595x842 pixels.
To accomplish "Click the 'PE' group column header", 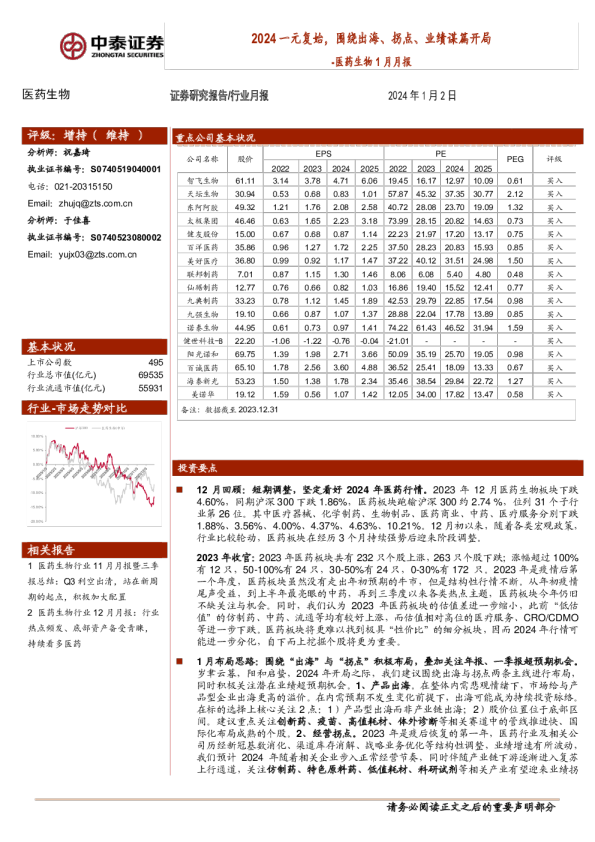I will (x=440, y=154).
